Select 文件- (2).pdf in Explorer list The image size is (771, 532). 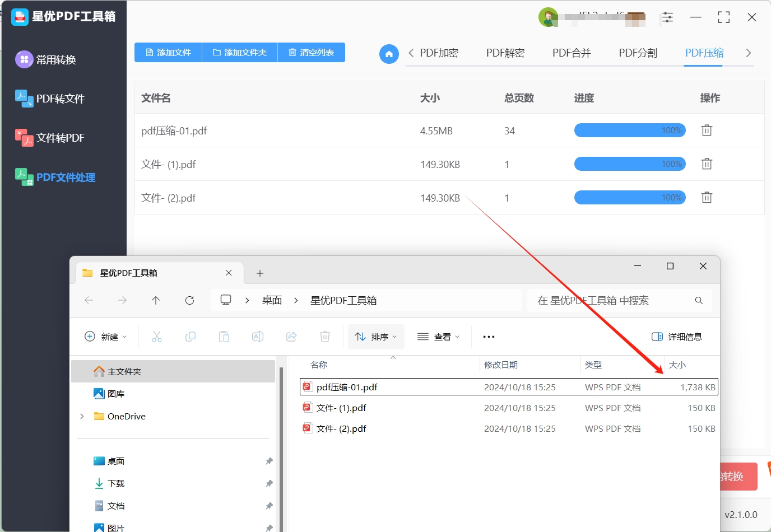[509, 428]
